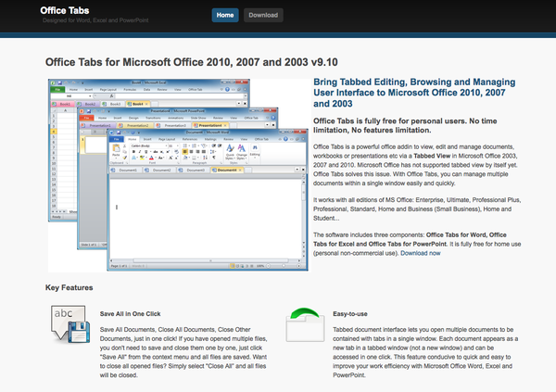Click the Office Tabs product screenshot image
The width and height of the screenshot is (556, 392).
click(178, 175)
